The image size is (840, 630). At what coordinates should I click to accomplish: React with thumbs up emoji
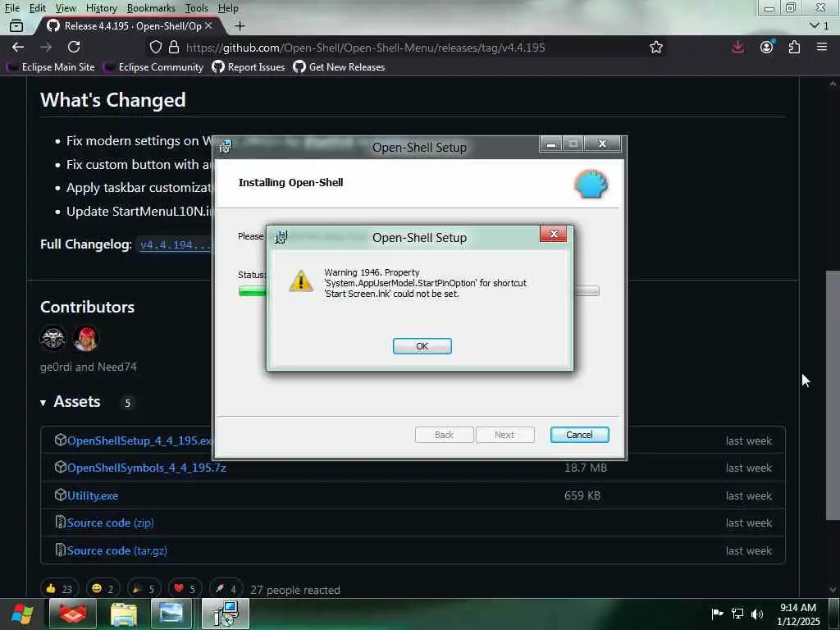click(x=59, y=589)
